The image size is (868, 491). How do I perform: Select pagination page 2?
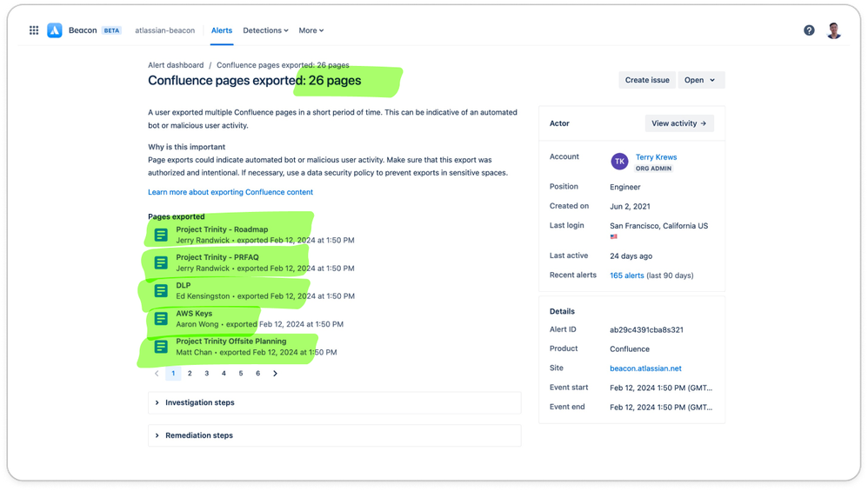[190, 374]
